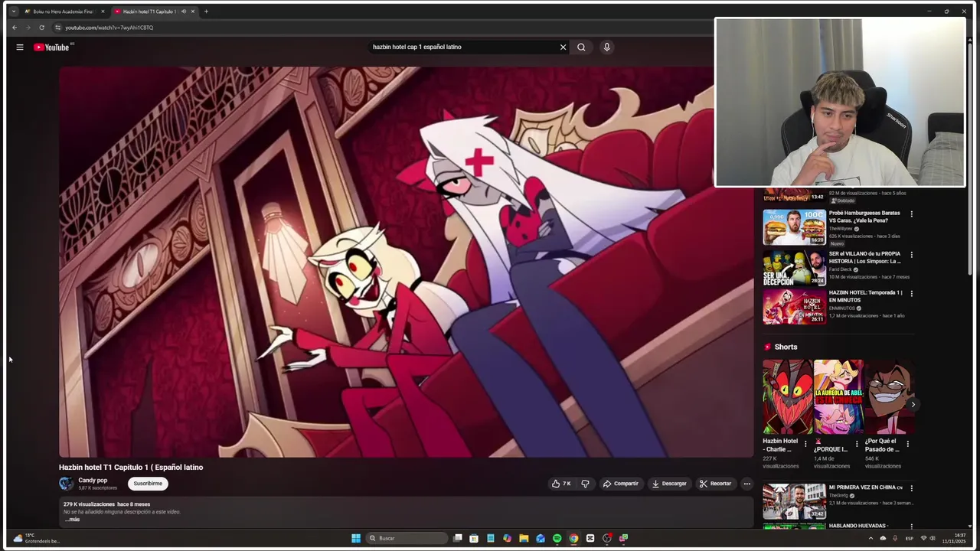980x551 pixels.
Task: Go back with browser back arrow
Action: tap(14, 28)
